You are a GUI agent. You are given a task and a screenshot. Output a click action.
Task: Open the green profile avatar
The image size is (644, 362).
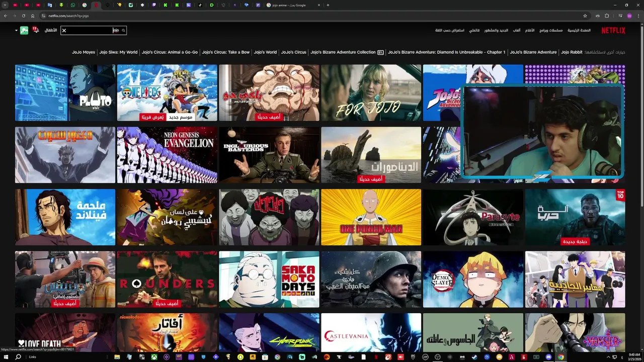[24, 30]
